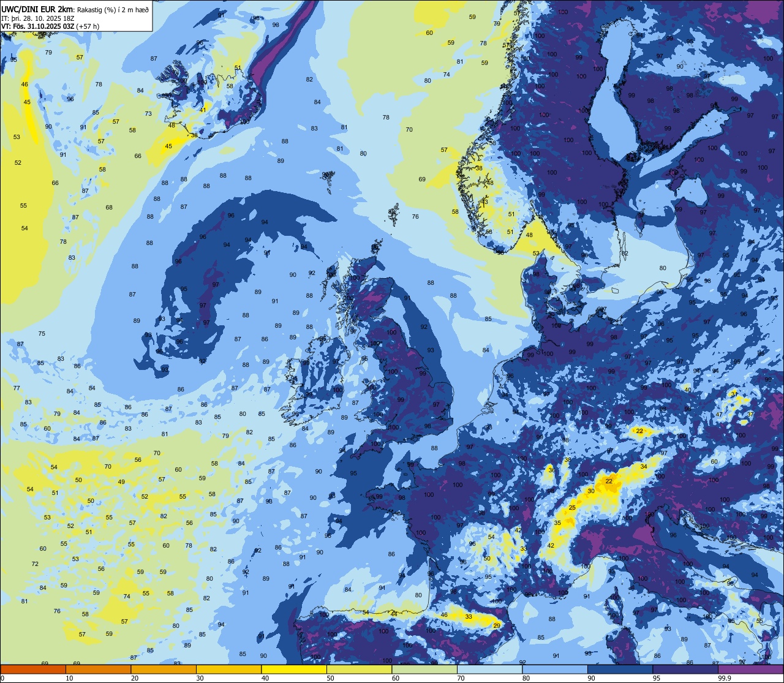Click the humidity value 31 on the map
The height and width of the screenshot is (683, 784).
(734, 393)
